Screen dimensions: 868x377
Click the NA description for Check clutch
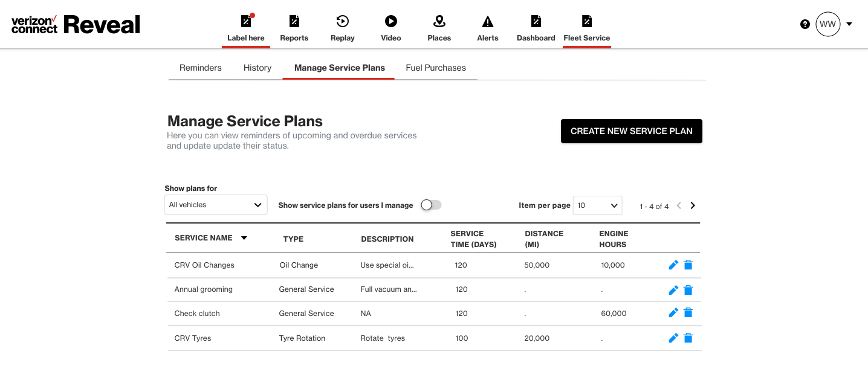366,314
